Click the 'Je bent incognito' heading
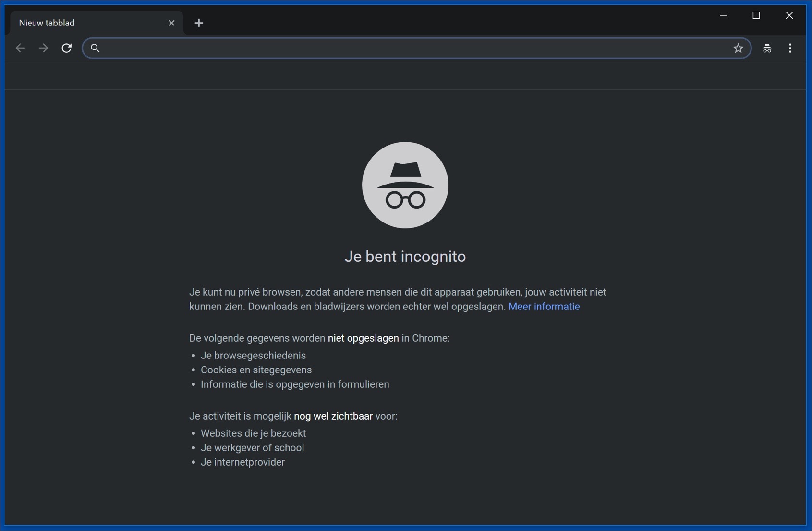The height and width of the screenshot is (531, 812). (405, 257)
